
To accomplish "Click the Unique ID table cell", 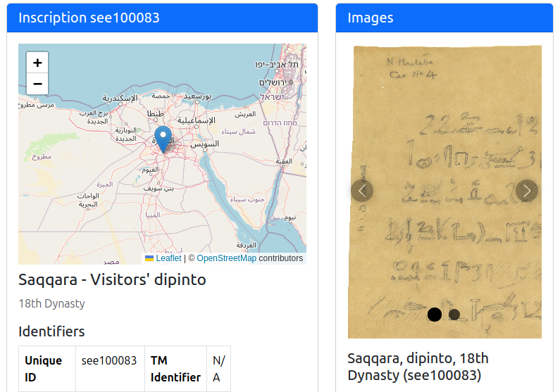I will pyautogui.click(x=44, y=369).
